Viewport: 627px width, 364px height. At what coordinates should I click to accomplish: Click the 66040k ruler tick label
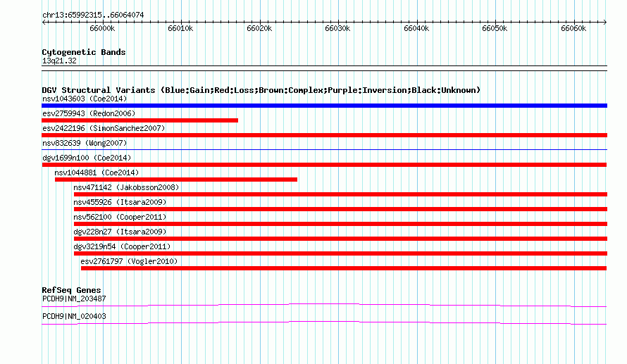(x=416, y=28)
